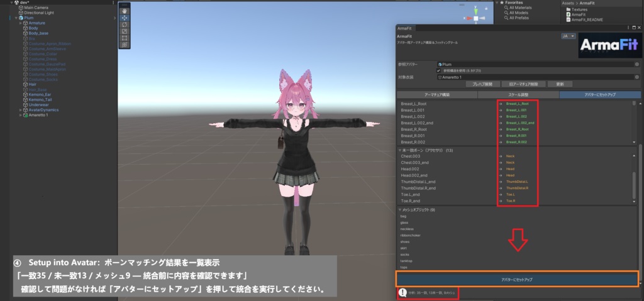This screenshot has width=644, height=301.
Task: Select the Rotate tool in scene toolbar
Action: [x=125, y=25]
